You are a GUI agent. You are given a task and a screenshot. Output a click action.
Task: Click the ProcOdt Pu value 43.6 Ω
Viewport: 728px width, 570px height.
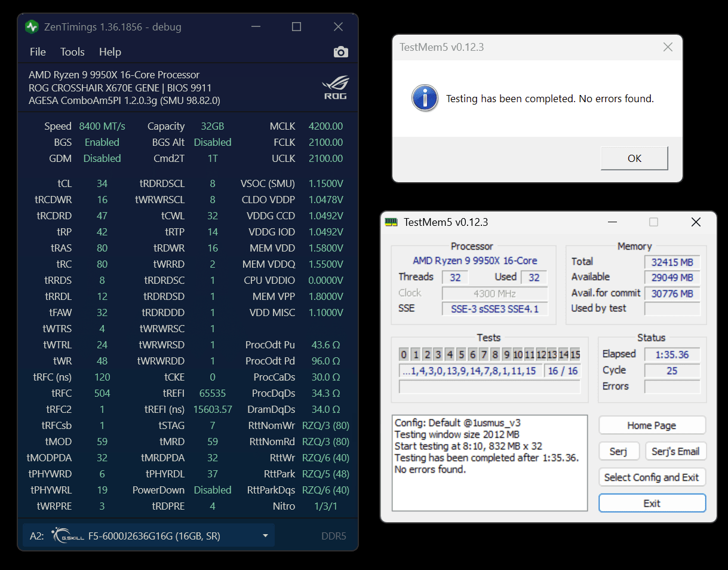pyautogui.click(x=326, y=345)
